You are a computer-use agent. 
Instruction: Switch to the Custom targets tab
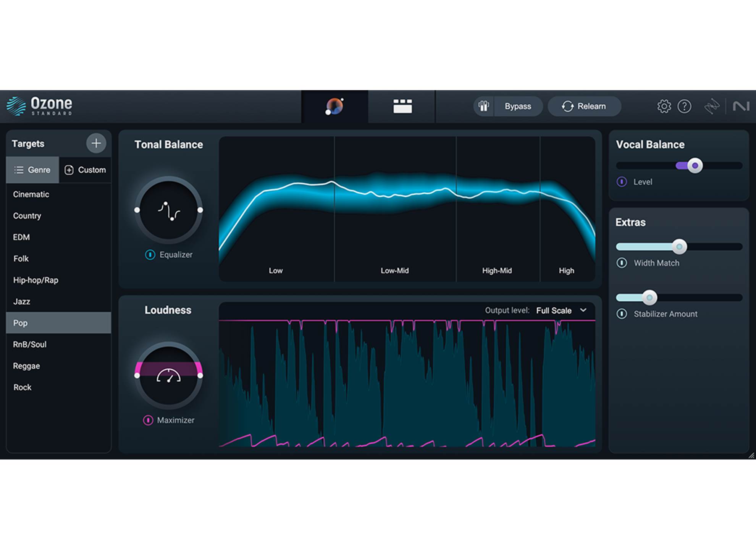coord(85,170)
